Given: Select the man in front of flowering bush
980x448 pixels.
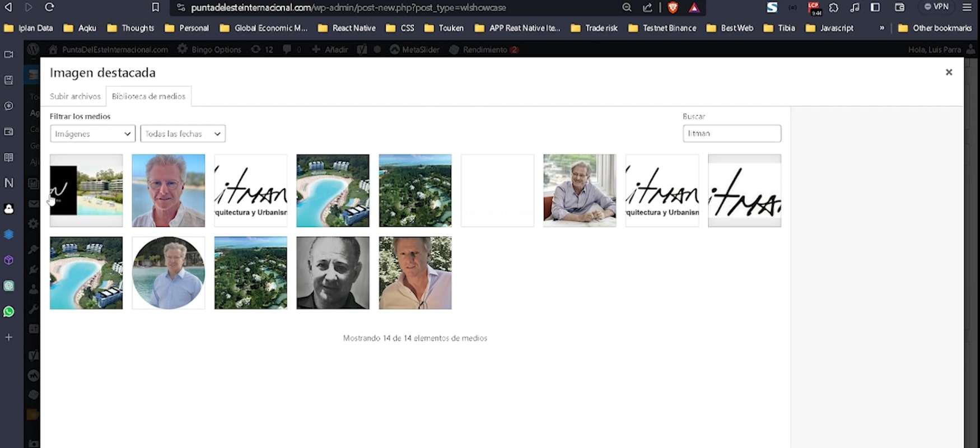Looking at the screenshot, I should [415, 273].
